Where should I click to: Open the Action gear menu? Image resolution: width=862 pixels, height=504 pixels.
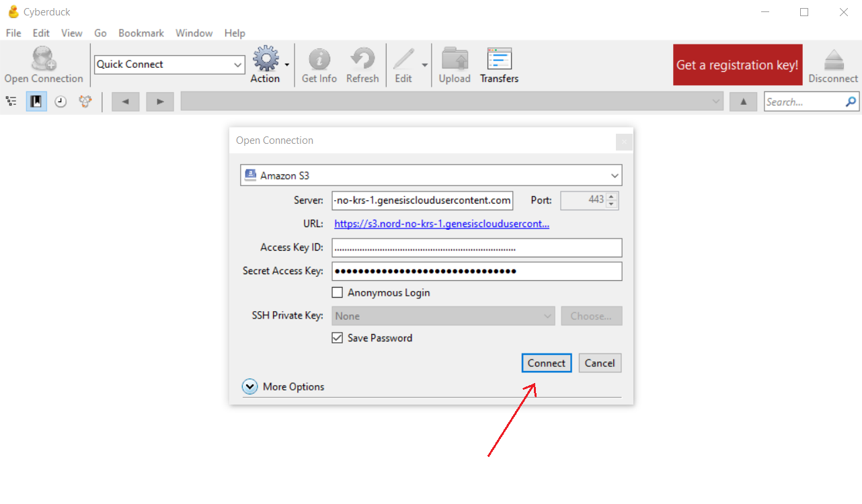point(266,58)
